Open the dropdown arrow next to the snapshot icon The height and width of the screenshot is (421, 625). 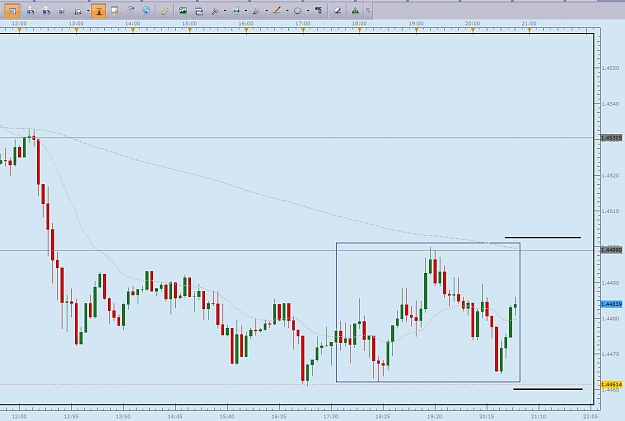point(88,11)
